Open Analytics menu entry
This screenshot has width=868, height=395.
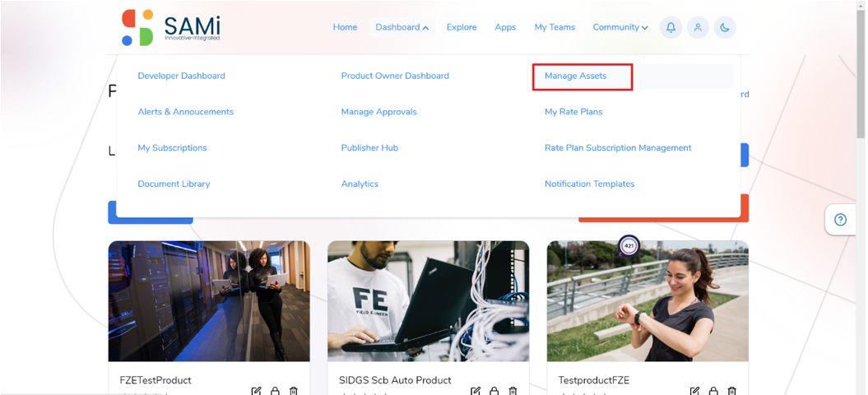point(360,184)
